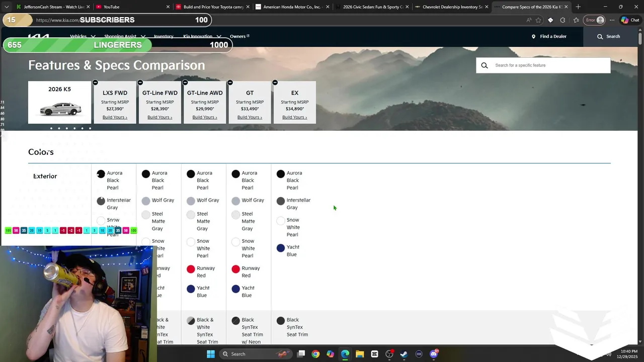The width and height of the screenshot is (644, 362).
Task: Click Build Yours under GT-Line FWD
Action: tap(160, 117)
